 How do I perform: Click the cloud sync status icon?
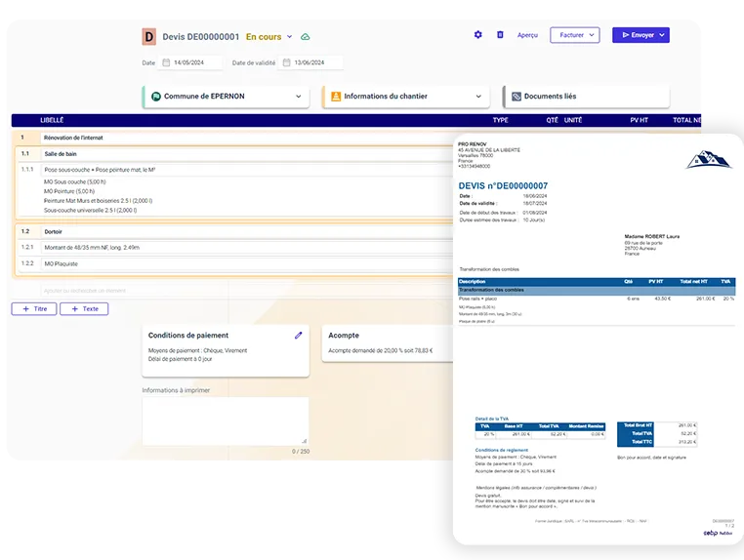click(x=306, y=37)
